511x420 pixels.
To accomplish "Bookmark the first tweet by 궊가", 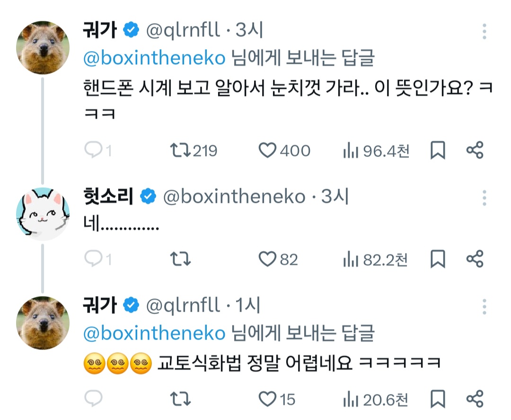I will [x=438, y=151].
